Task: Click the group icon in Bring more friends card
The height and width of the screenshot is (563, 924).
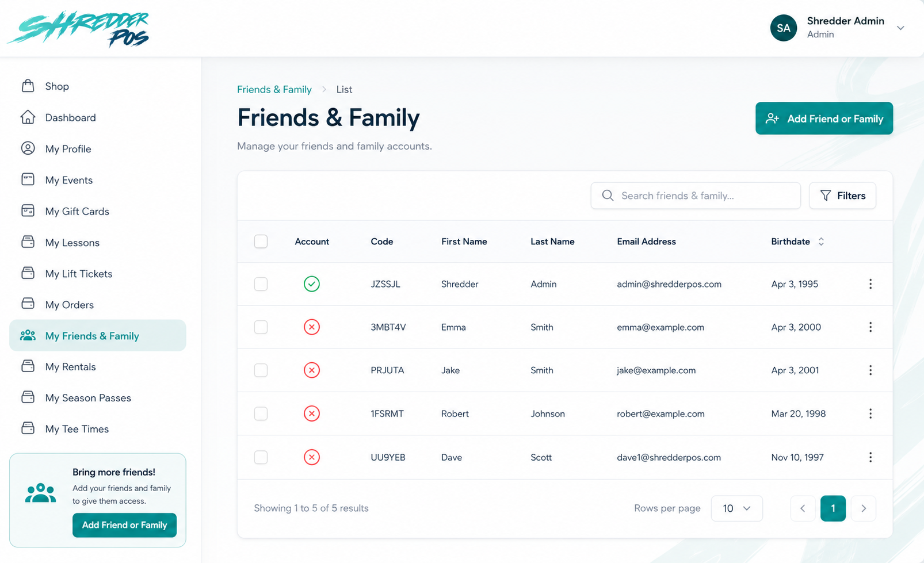Action: pos(41,493)
